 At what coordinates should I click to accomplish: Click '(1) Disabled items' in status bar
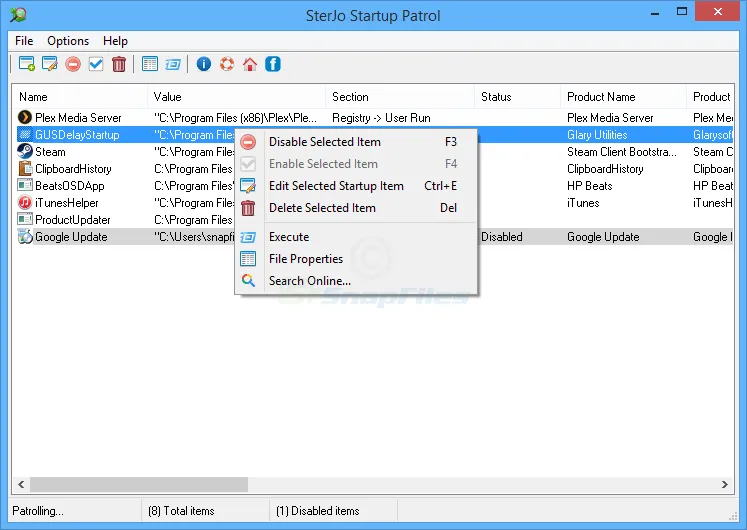(317, 511)
